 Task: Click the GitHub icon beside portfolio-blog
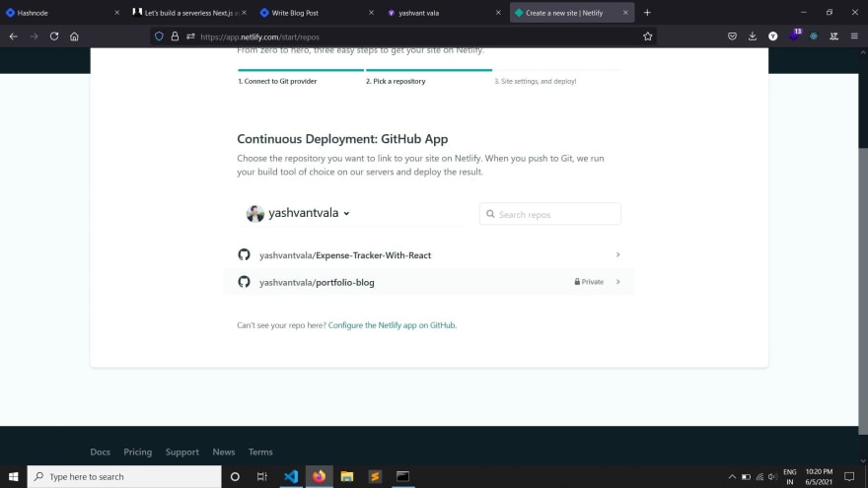click(x=245, y=282)
